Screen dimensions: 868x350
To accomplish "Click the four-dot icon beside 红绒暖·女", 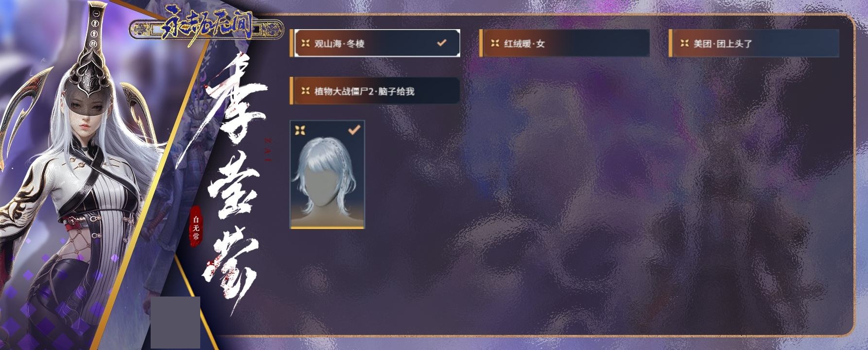I will [x=495, y=43].
